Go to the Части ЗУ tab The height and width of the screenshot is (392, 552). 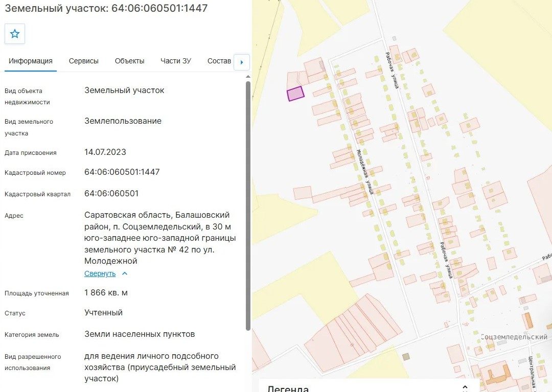coord(176,61)
